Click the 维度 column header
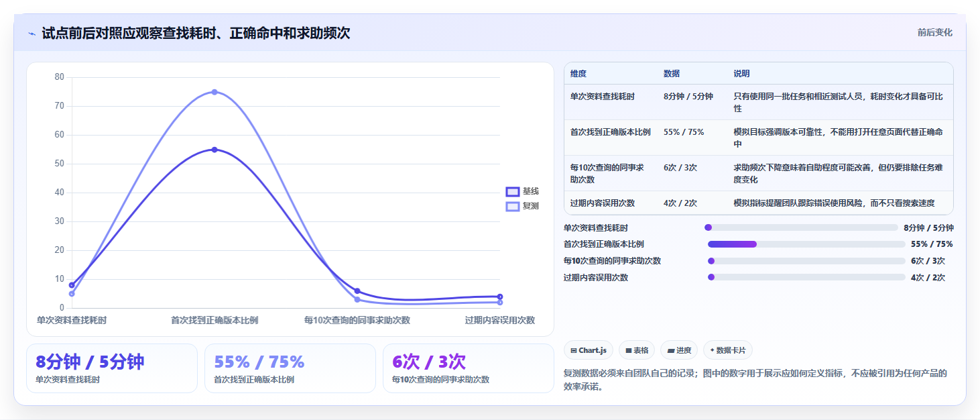 tap(578, 74)
